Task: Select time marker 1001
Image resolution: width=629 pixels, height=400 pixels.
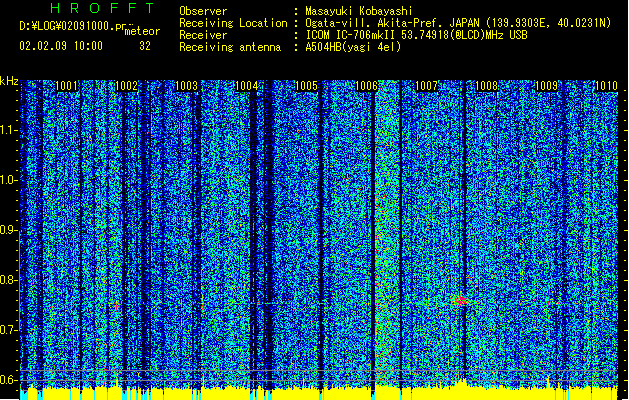Action: [x=66, y=86]
